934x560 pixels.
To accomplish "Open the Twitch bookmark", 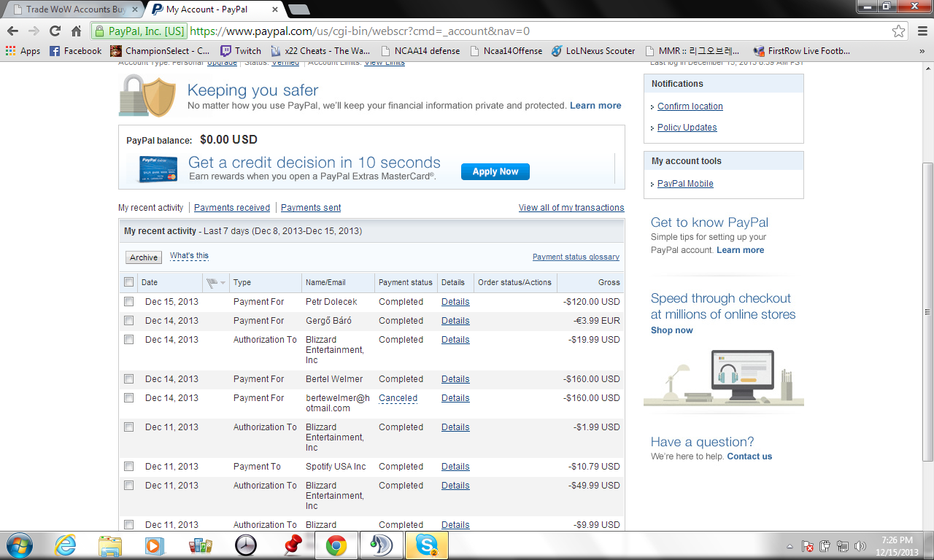I will click(x=240, y=51).
